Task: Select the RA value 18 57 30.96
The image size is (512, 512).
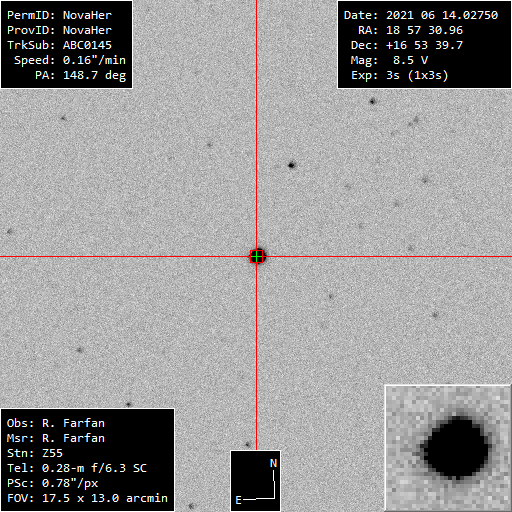Action: [x=424, y=30]
